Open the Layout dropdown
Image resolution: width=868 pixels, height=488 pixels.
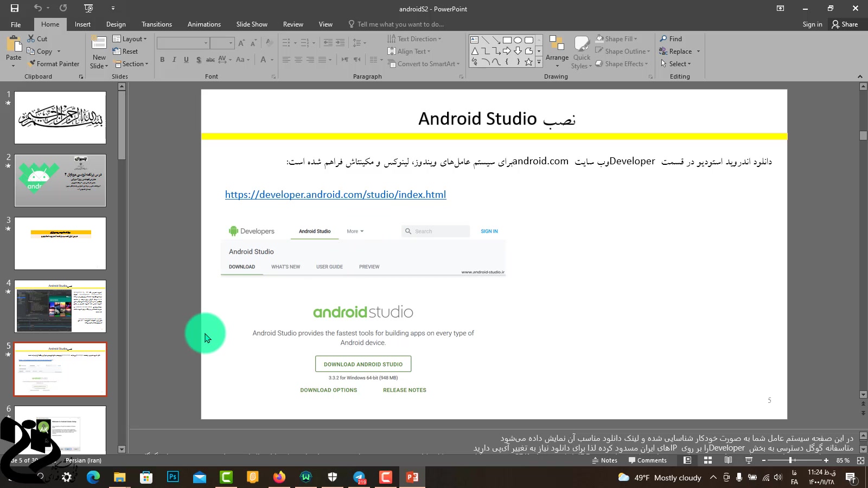[130, 39]
